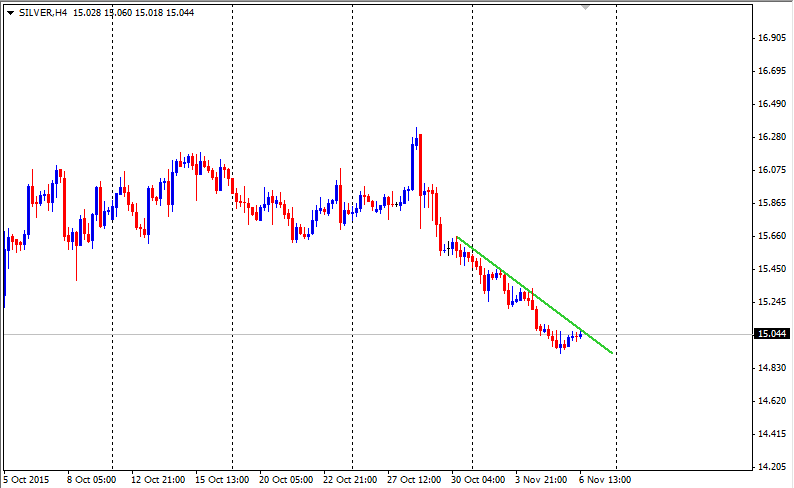Click the 3 Nov 21:00 time label
The image size is (794, 488).
click(x=541, y=479)
